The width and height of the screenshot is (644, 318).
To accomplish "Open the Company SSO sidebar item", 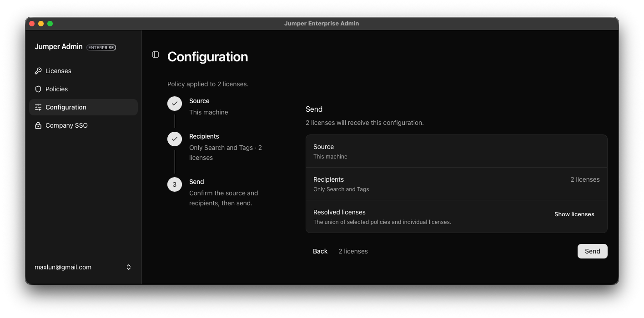I will (x=83, y=125).
